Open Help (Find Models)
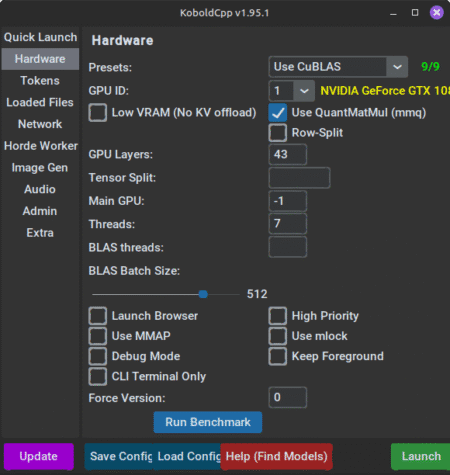 click(277, 456)
